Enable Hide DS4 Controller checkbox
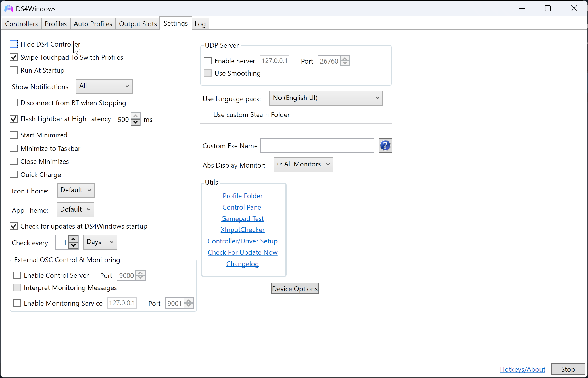 14,44
